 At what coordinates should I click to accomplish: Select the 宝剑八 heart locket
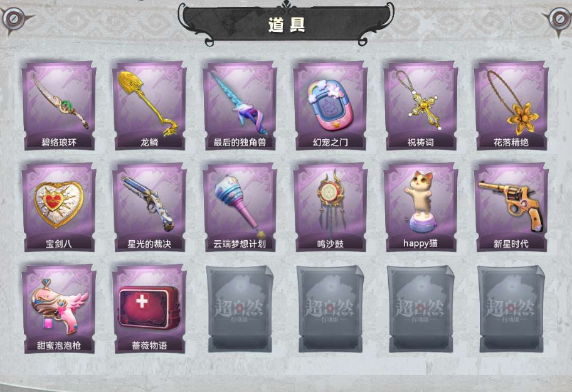tap(59, 208)
